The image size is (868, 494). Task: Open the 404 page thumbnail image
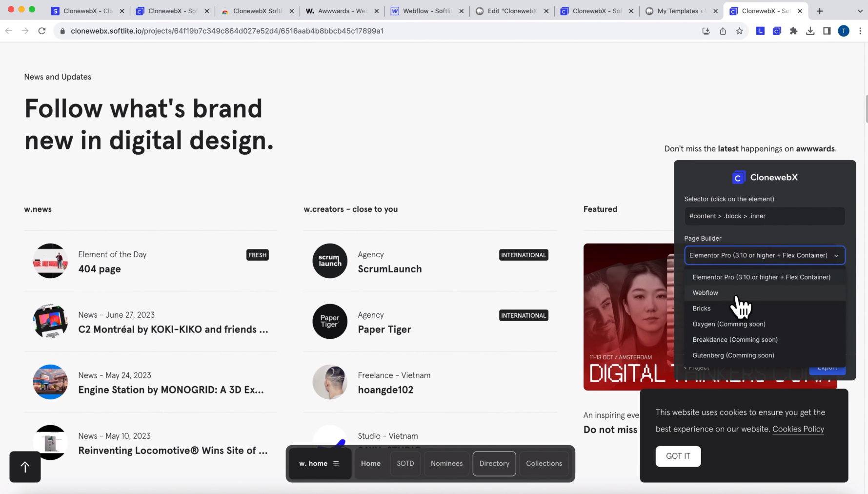(x=50, y=261)
